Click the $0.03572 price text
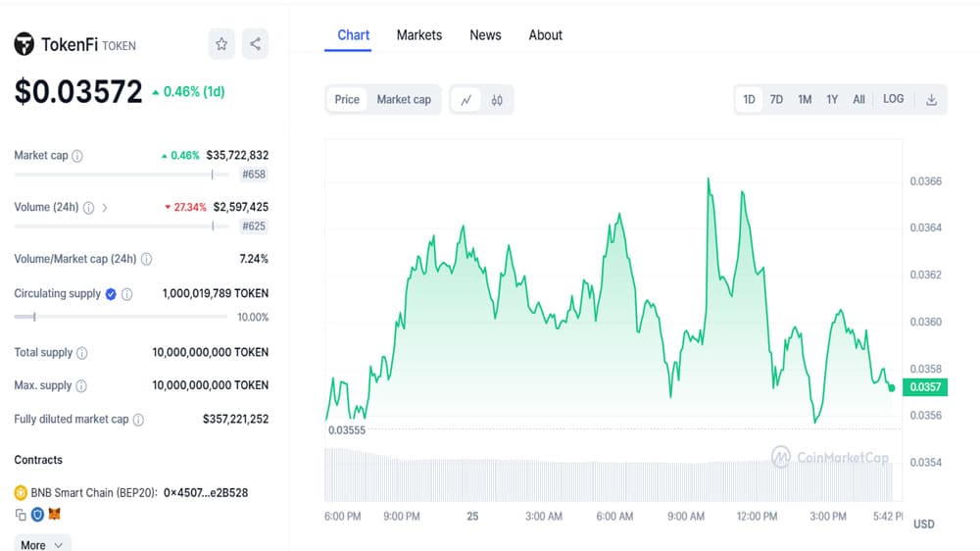Viewport: 980px width, 551px height. pos(78,92)
